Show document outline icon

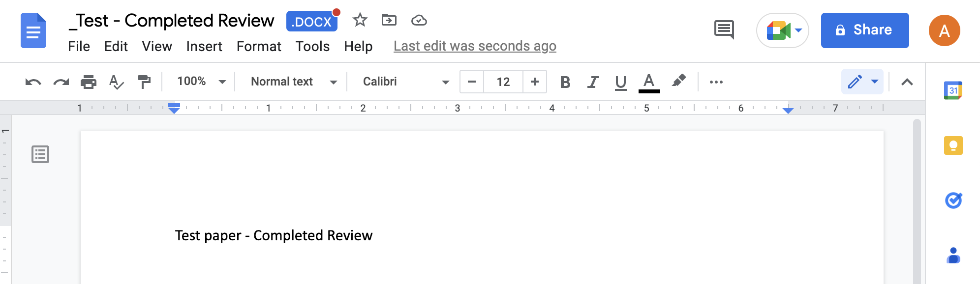tap(40, 154)
